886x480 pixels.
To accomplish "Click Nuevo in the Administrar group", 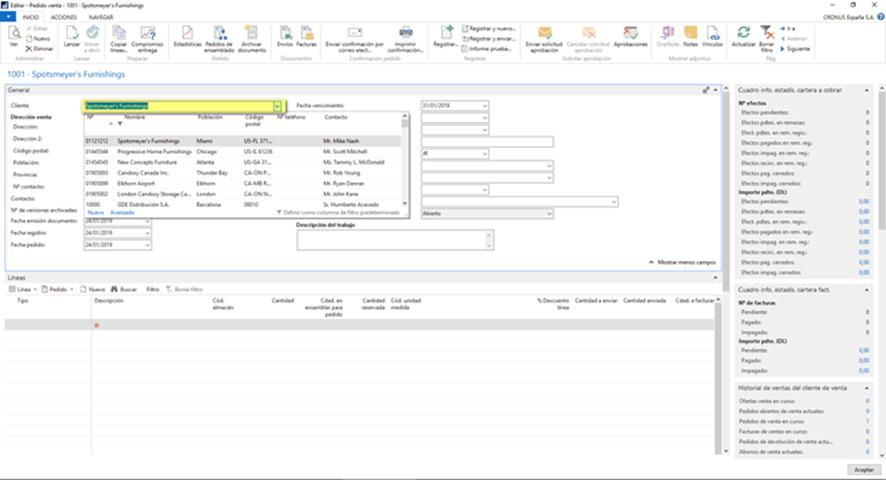I will tap(38, 38).
